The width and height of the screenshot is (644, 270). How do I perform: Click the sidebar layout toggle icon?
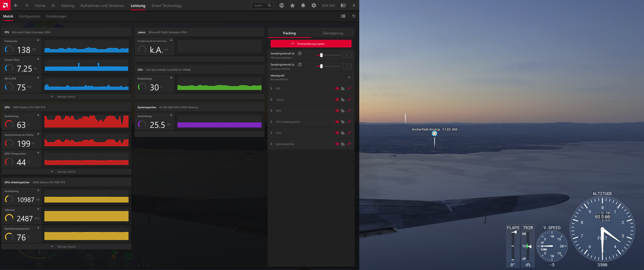pos(343,5)
